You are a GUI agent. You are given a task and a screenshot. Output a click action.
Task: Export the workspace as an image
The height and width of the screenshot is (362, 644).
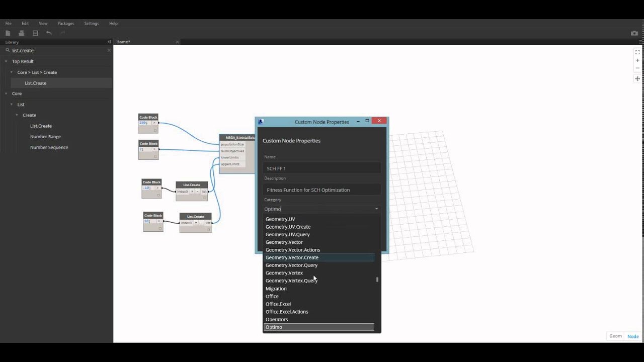click(x=634, y=34)
